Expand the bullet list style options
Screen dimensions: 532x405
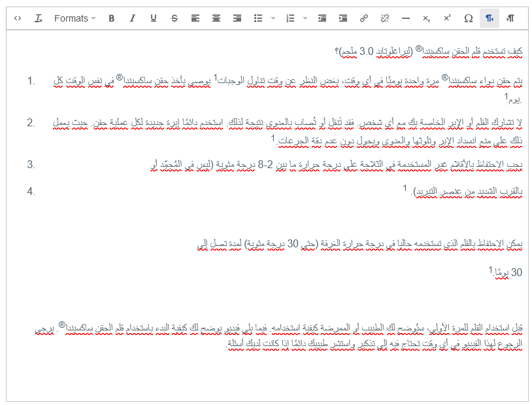(x=272, y=18)
